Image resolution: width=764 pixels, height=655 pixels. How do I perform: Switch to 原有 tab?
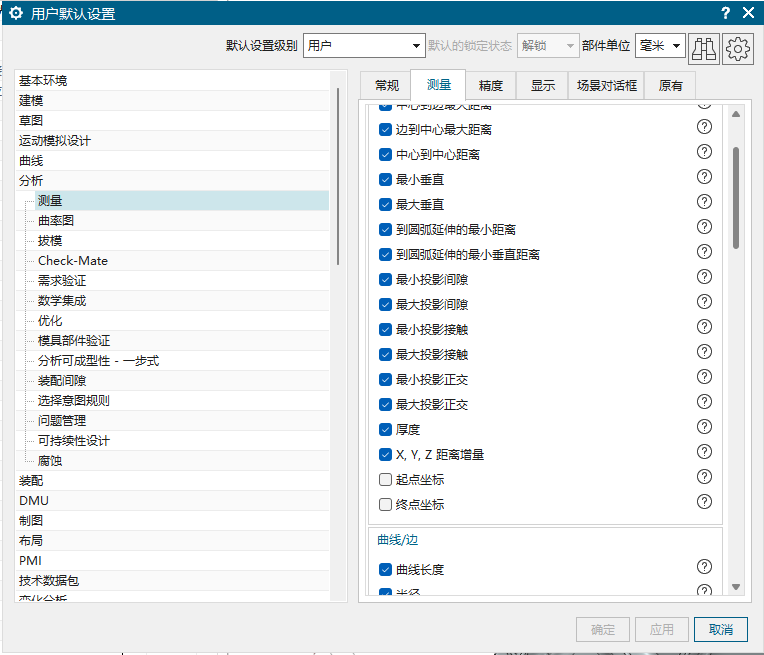670,86
